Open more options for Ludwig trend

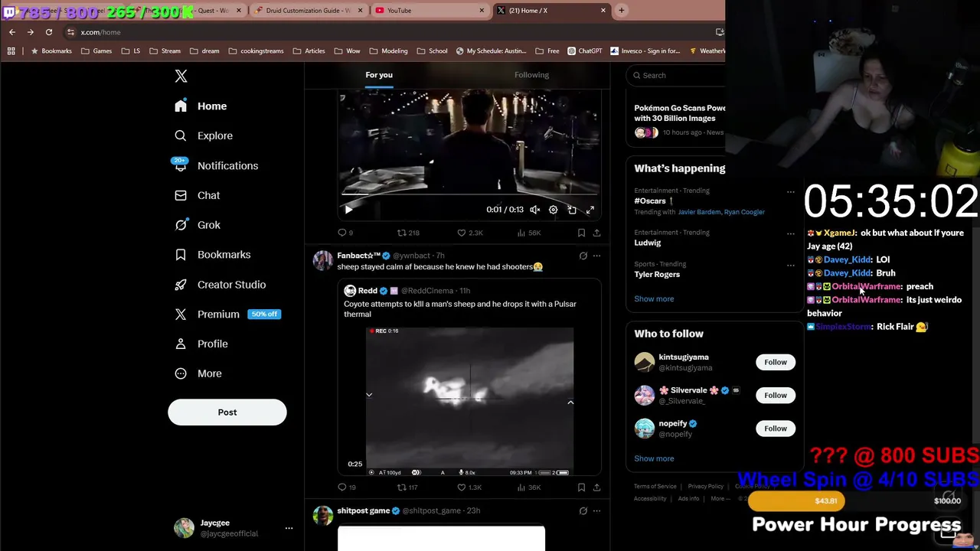791,233
